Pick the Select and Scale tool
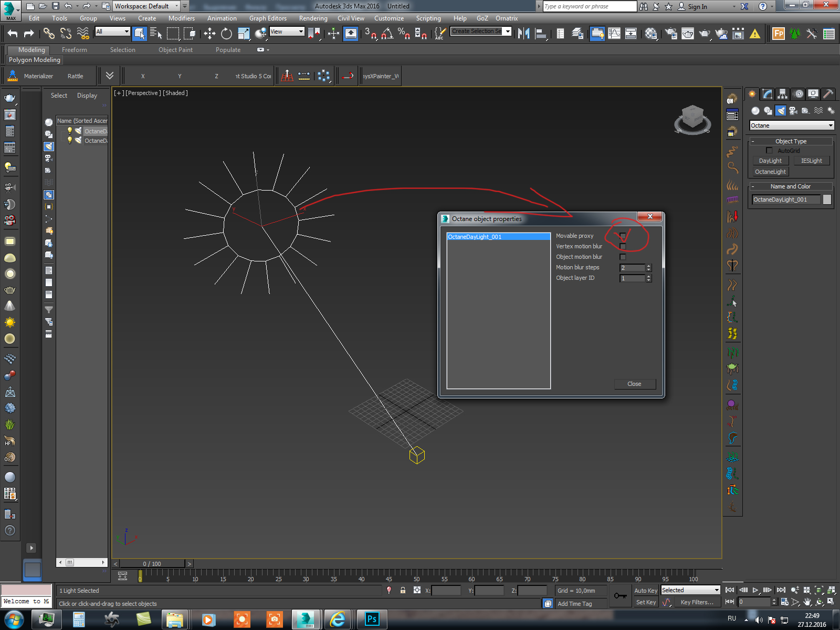The height and width of the screenshot is (630, 840). click(244, 34)
